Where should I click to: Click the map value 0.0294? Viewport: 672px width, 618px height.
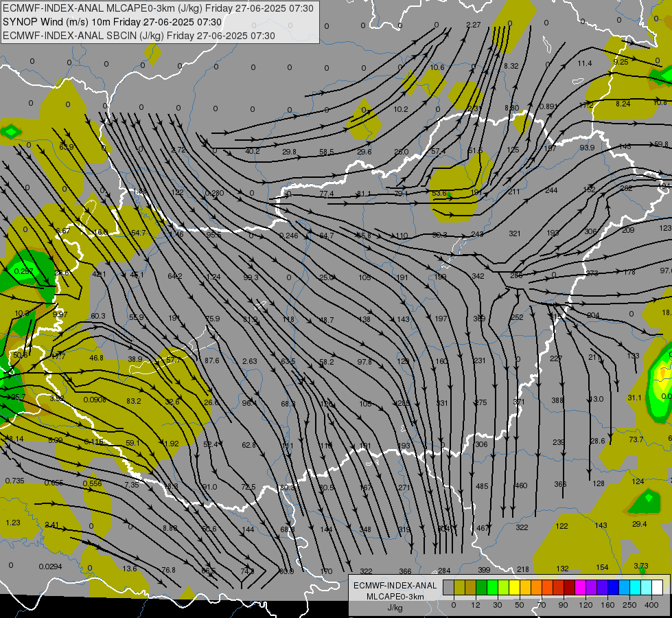tap(51, 566)
